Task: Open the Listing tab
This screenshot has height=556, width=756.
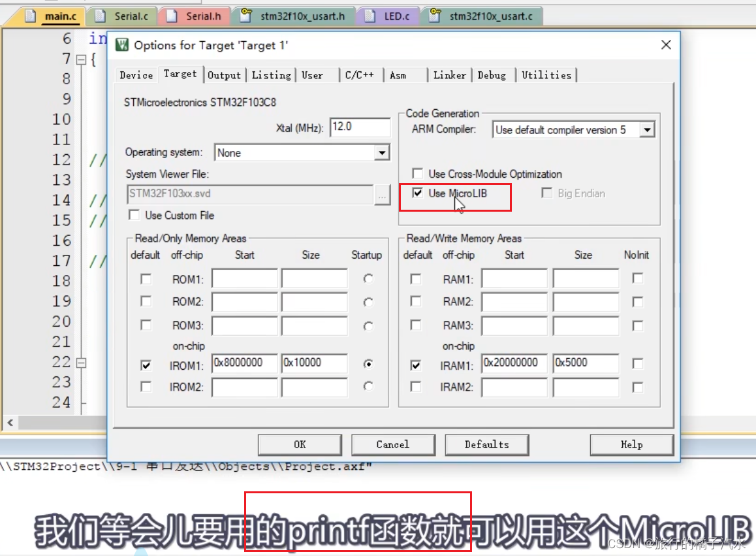Action: pos(271,75)
